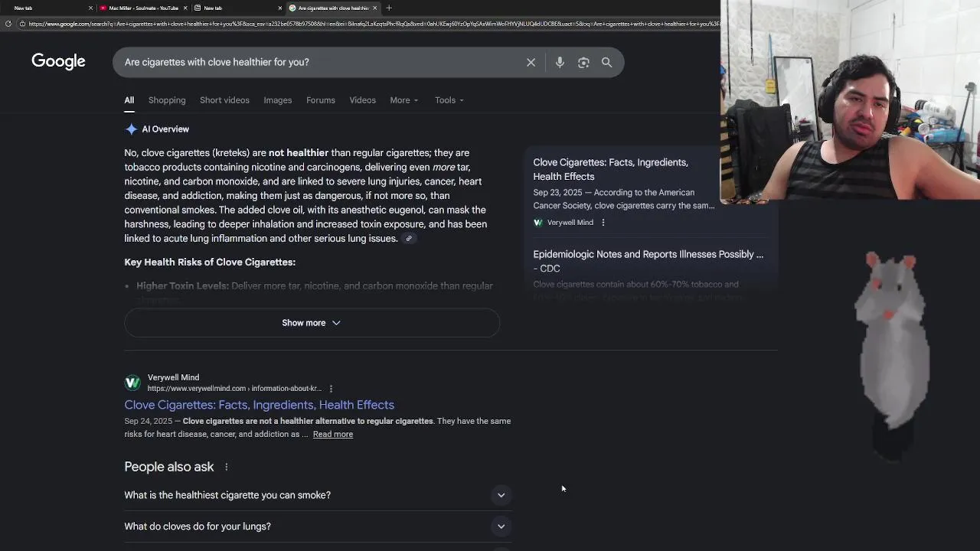Click the Verywell Mind favicon in results

tap(132, 383)
